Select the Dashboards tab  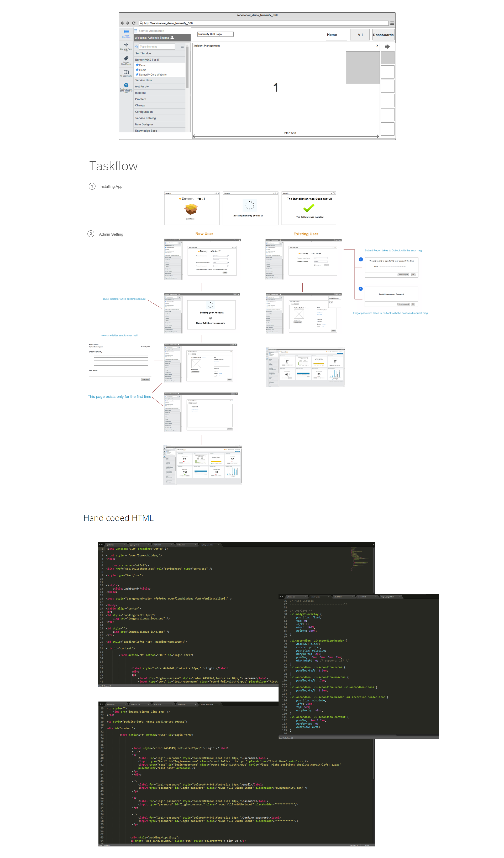383,35
